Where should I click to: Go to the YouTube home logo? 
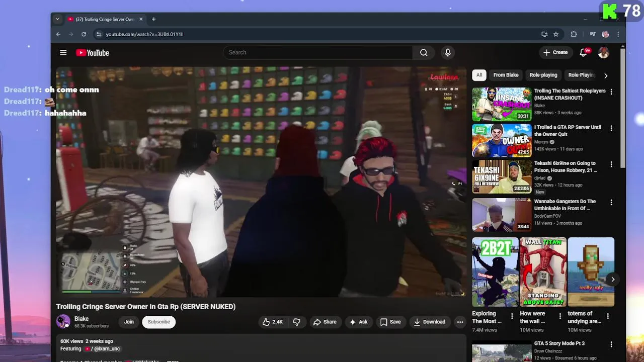coord(92,53)
